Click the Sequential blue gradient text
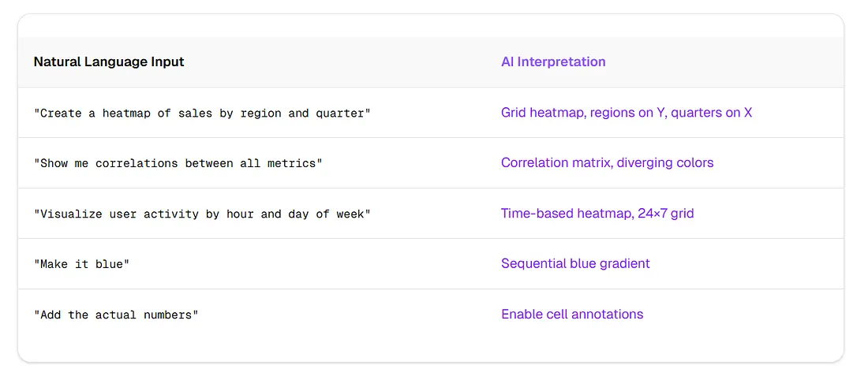The width and height of the screenshot is (868, 380). [575, 264]
